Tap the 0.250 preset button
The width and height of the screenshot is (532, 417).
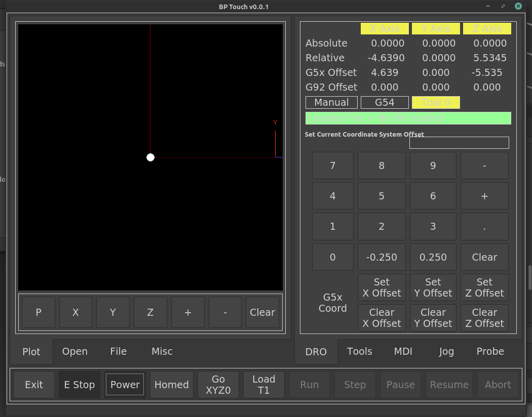click(433, 257)
